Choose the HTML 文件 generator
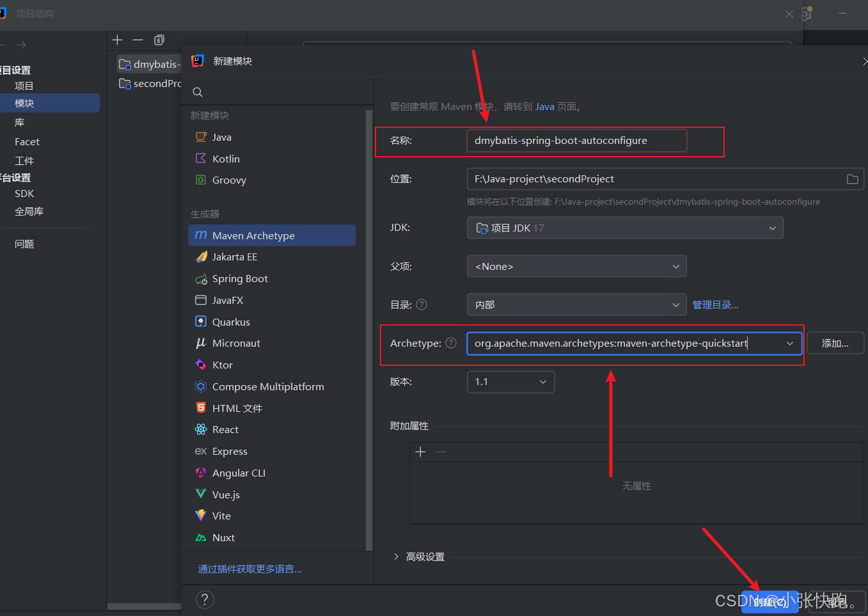This screenshot has width=868, height=616. point(272,408)
